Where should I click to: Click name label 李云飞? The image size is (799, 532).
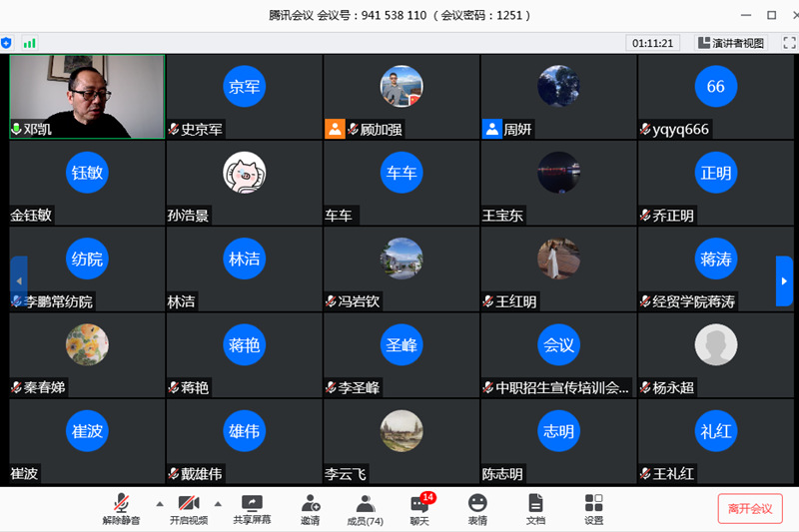pyautogui.click(x=346, y=474)
